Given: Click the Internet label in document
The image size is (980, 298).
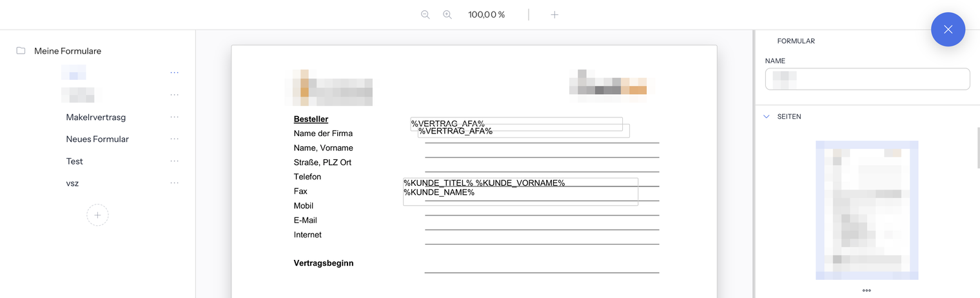Looking at the screenshot, I should point(308,235).
